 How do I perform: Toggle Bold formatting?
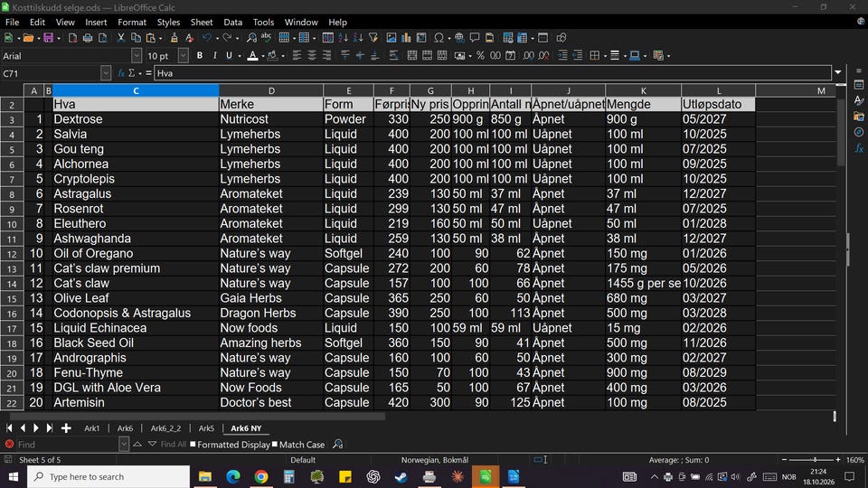[200, 55]
